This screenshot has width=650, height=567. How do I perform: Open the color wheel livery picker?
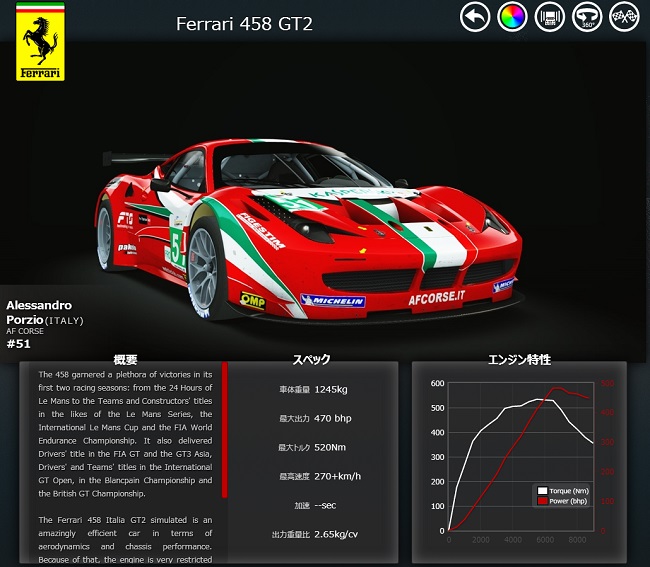[x=512, y=17]
